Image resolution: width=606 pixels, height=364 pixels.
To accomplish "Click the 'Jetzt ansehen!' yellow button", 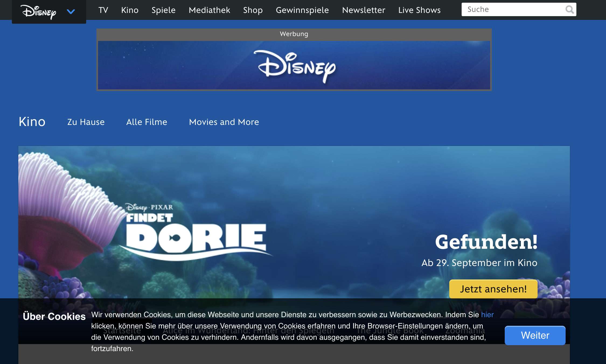I will 493,288.
